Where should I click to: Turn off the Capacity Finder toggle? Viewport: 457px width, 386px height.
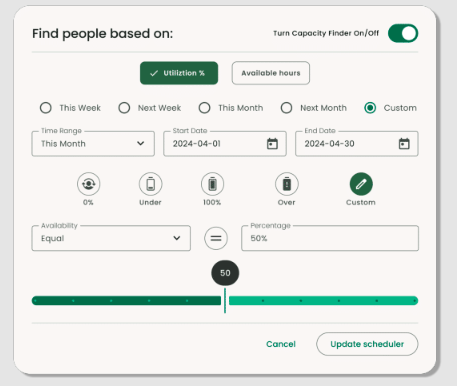(x=403, y=33)
